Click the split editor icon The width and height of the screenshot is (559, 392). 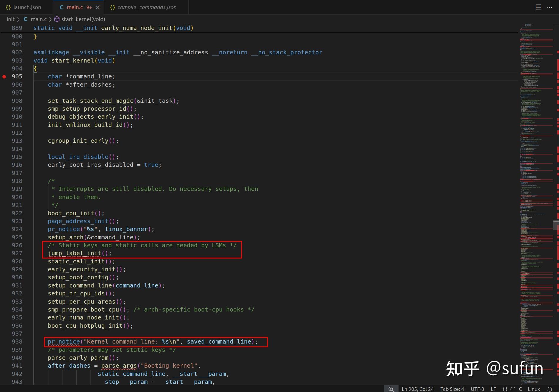[538, 7]
